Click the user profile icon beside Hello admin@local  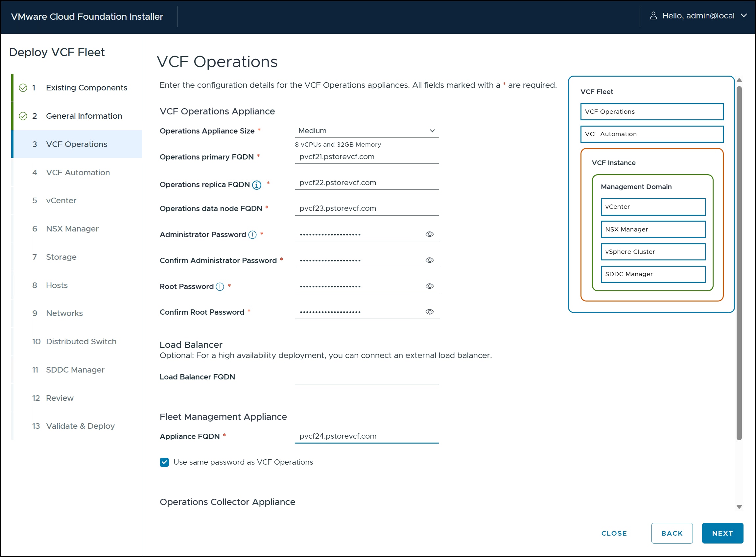pos(653,16)
